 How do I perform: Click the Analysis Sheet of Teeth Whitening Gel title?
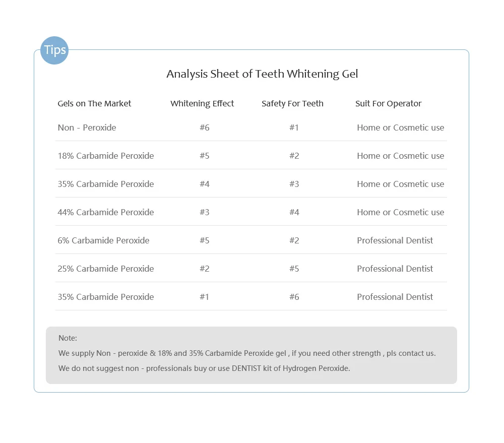point(262,74)
